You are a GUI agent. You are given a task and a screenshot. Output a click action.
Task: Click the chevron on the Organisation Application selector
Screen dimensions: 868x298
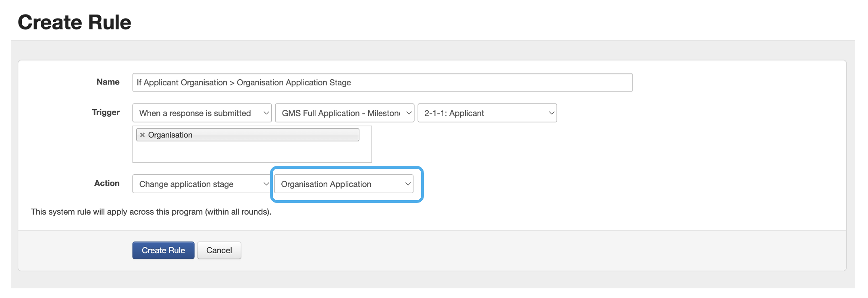408,184
